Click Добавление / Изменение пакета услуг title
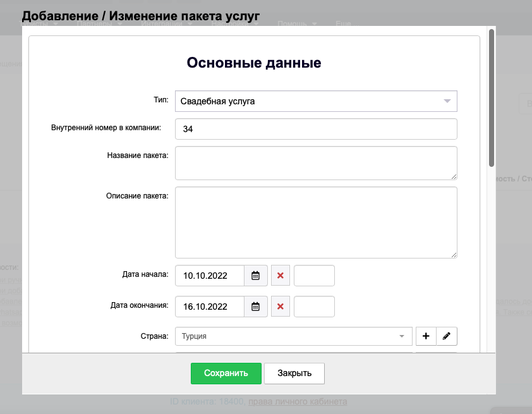The height and width of the screenshot is (414, 532). point(141,16)
